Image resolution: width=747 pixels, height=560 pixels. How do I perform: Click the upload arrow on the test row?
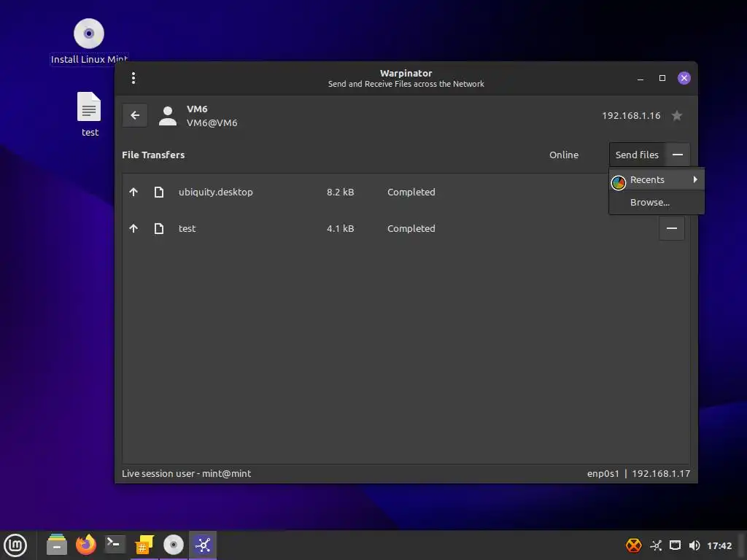[133, 228]
